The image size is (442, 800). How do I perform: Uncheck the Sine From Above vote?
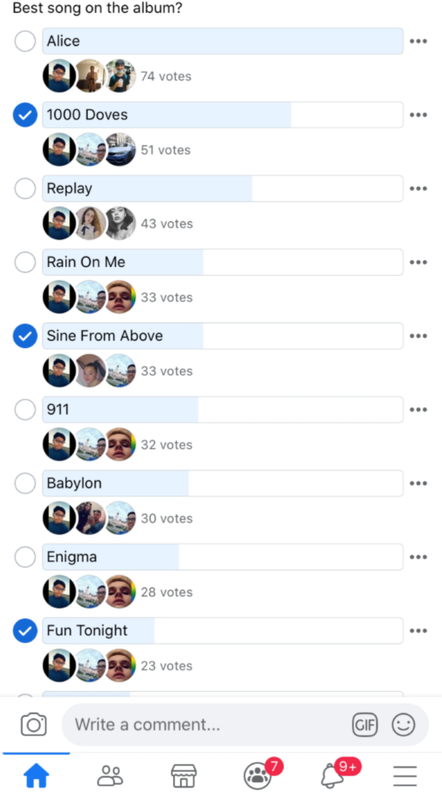25,336
